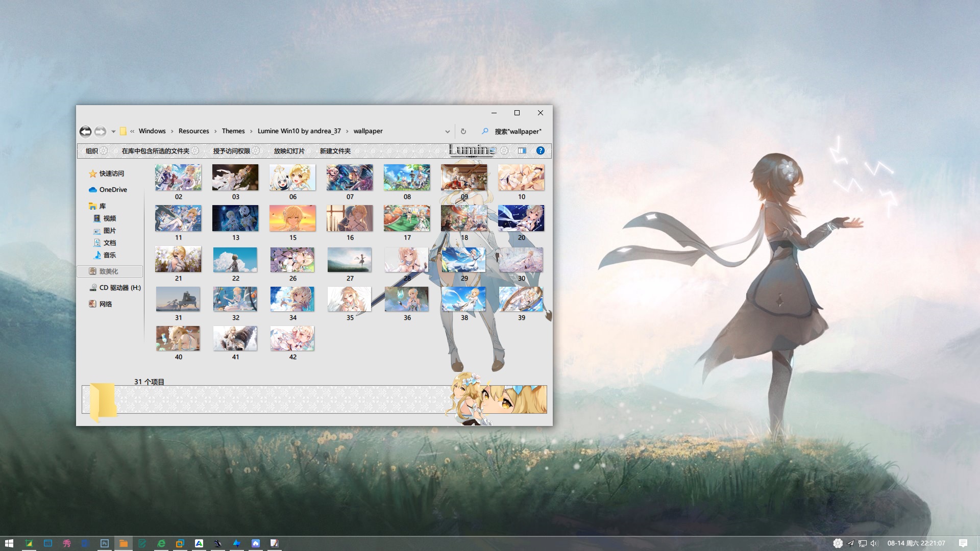Click 新建文件夹 toolbar command

[x=335, y=151]
